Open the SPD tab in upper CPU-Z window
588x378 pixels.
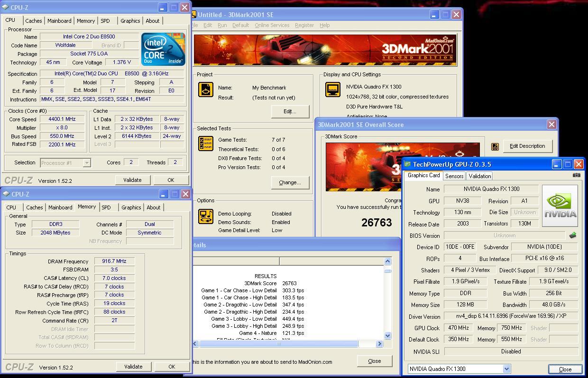[x=105, y=21]
